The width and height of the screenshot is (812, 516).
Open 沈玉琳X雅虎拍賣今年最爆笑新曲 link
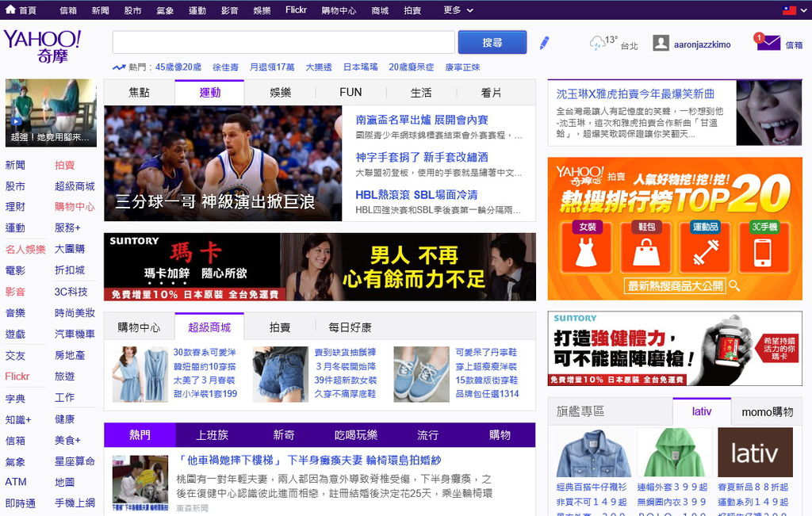635,94
